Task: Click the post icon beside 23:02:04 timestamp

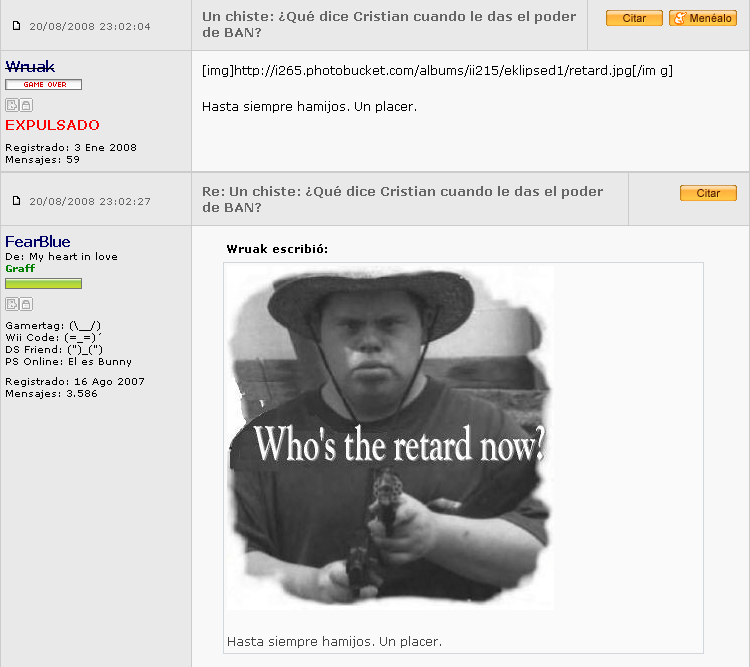Action: pos(16,26)
